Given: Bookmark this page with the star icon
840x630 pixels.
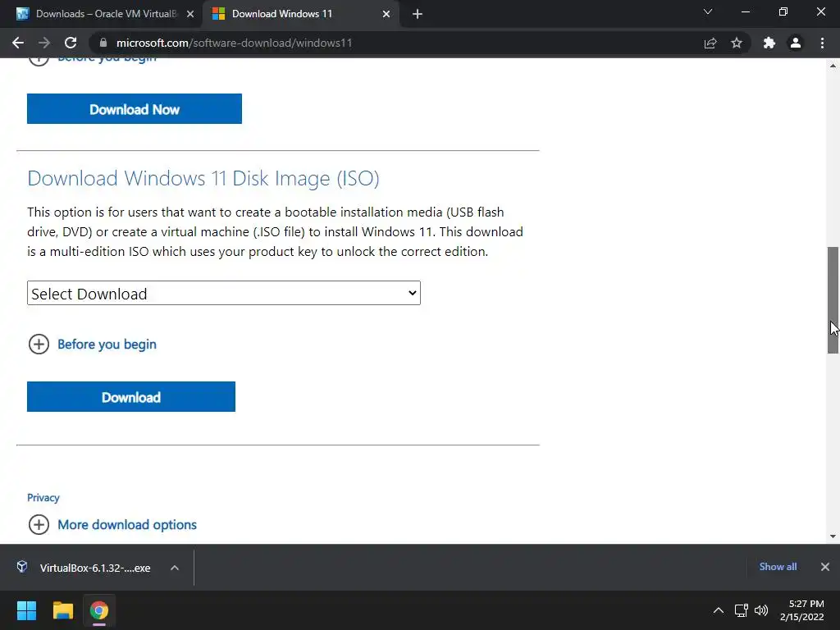Looking at the screenshot, I should click(x=737, y=43).
